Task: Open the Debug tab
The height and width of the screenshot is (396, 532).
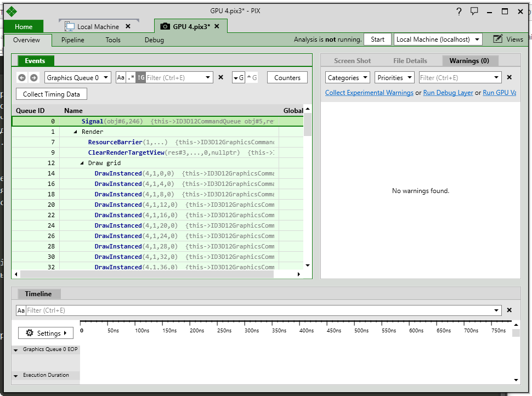Action: click(154, 39)
